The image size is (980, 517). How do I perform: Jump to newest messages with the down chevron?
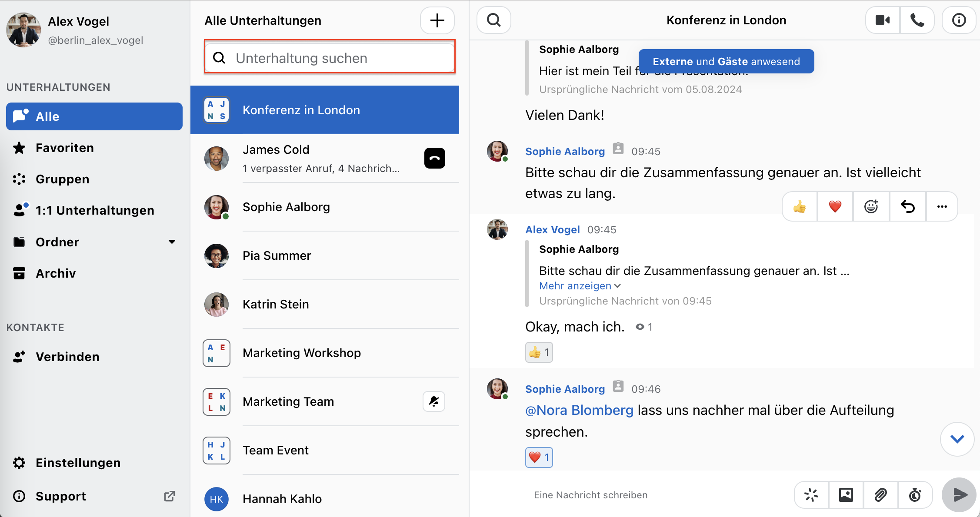tap(957, 439)
